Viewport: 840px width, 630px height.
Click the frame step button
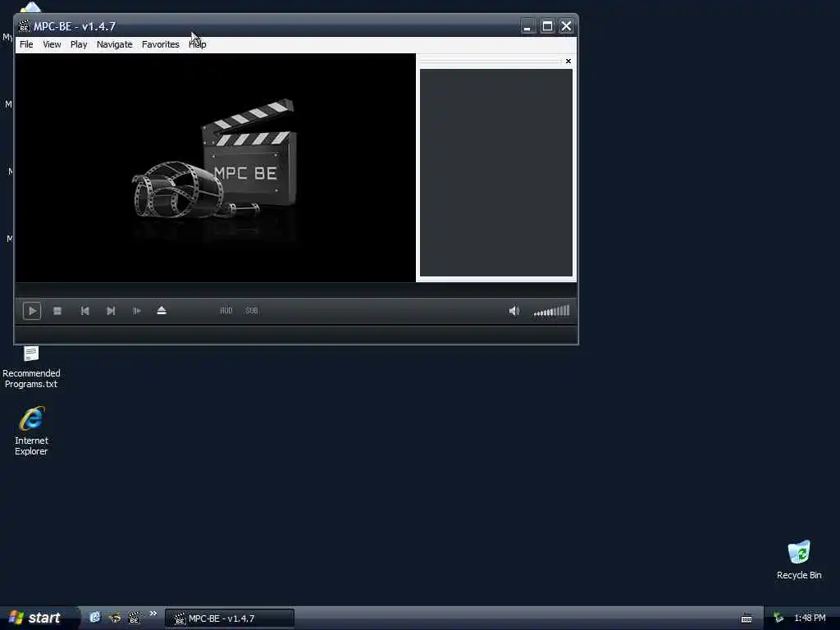pyautogui.click(x=137, y=311)
